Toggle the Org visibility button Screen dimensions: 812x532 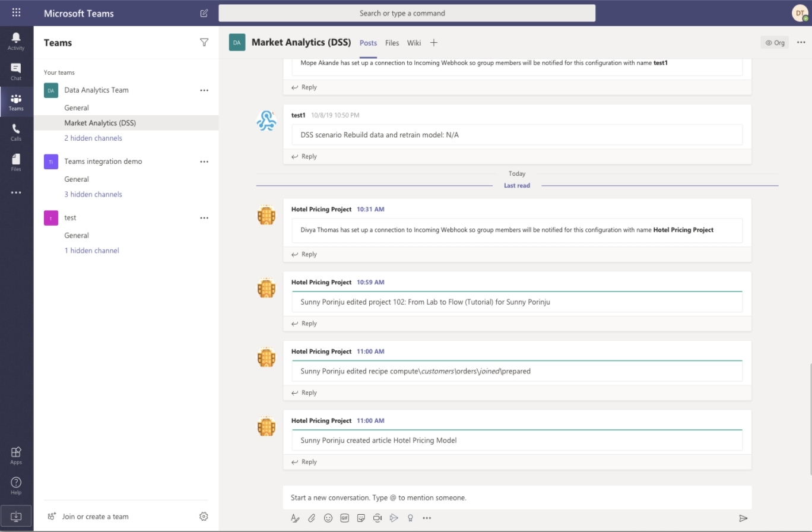(775, 43)
